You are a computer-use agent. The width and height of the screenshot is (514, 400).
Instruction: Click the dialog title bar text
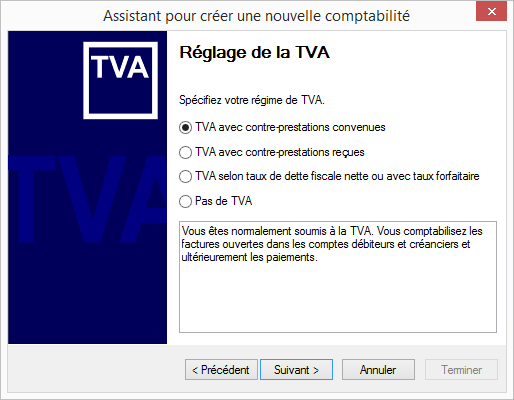[256, 16]
